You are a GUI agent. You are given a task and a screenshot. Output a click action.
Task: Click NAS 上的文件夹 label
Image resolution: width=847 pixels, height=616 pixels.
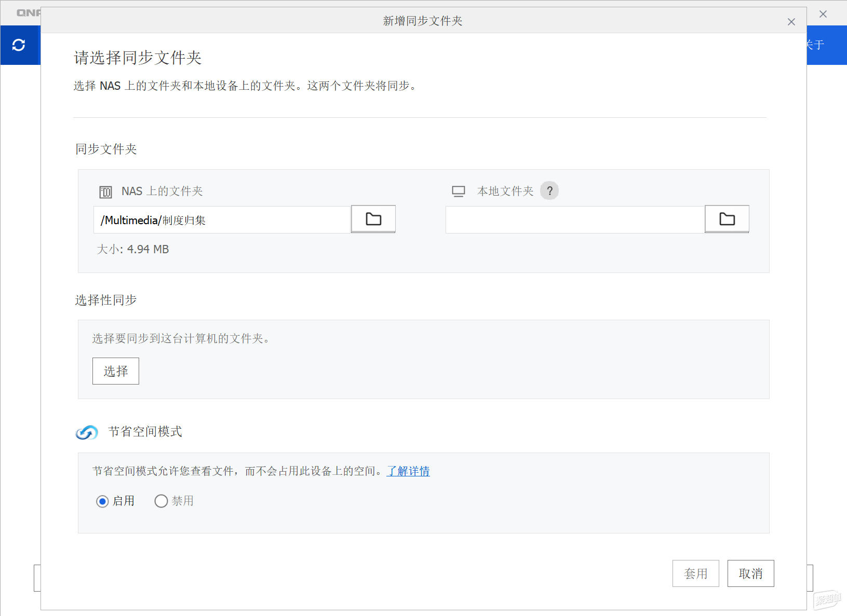tap(162, 191)
